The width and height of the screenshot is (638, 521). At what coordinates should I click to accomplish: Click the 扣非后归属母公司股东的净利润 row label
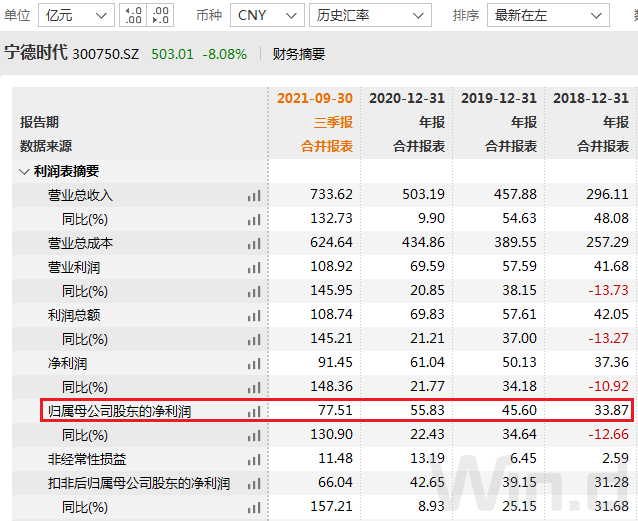click(139, 484)
